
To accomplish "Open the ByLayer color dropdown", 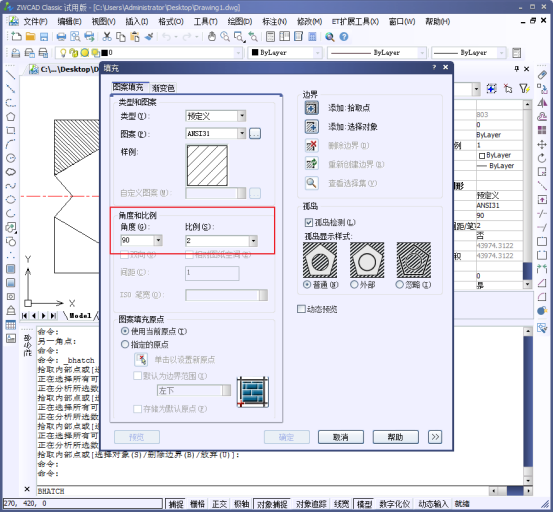I will pos(317,53).
